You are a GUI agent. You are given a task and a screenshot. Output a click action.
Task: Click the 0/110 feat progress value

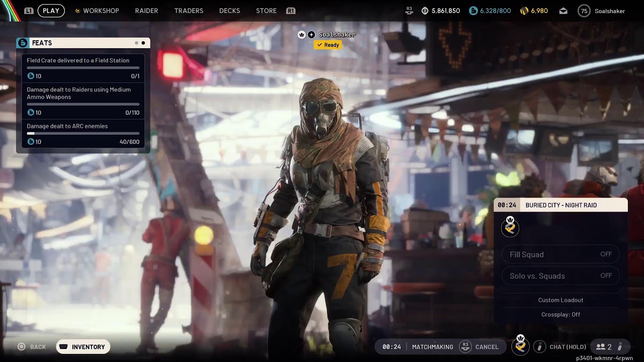(132, 113)
